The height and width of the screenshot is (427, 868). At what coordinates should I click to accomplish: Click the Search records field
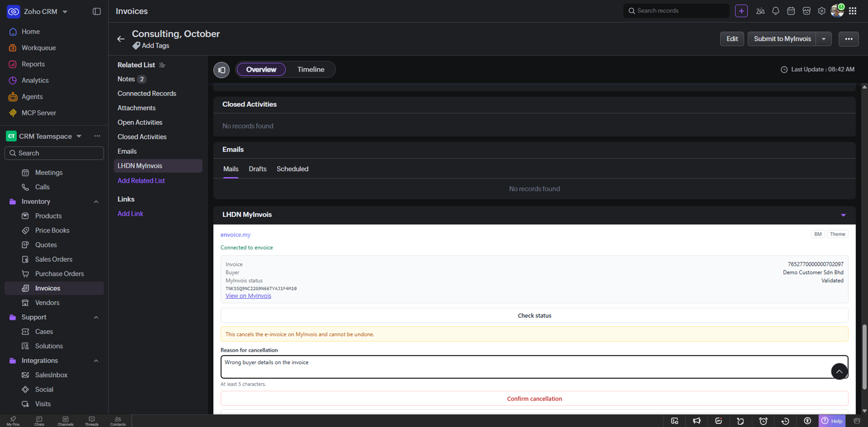coord(676,11)
